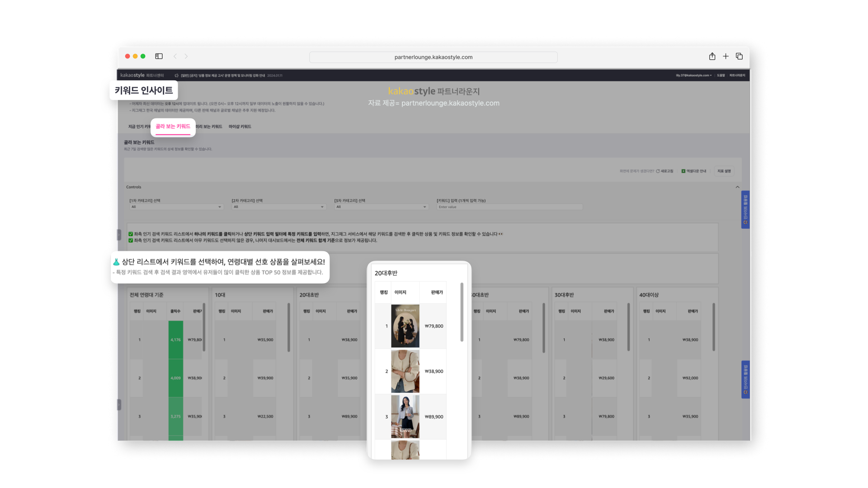The height and width of the screenshot is (488, 868).
Task: Collapse the Controls panel chevron
Action: coord(737,187)
